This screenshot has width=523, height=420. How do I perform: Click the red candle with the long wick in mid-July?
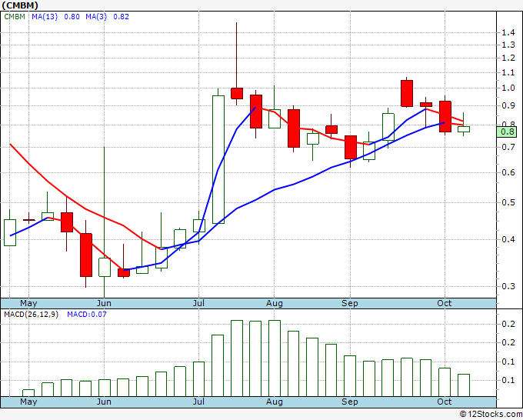click(x=237, y=93)
